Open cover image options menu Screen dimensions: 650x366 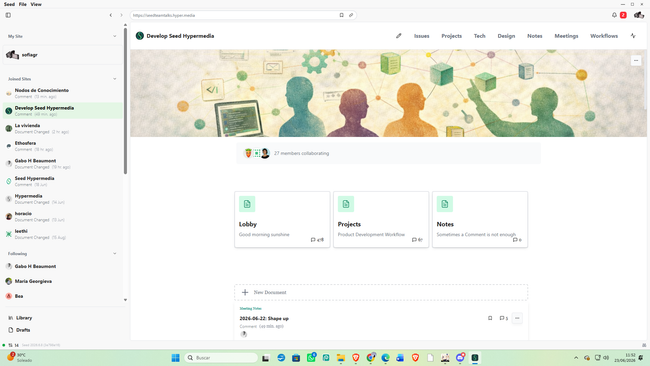tap(636, 61)
